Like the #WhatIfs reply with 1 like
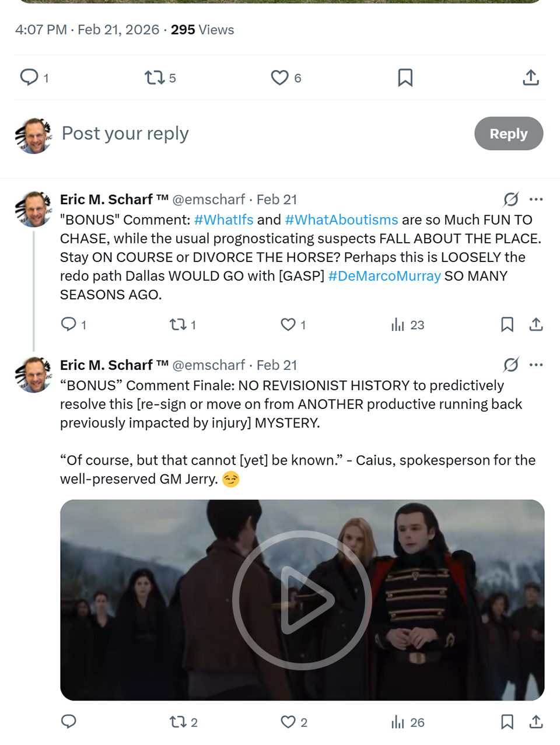The image size is (560, 745). point(288,324)
